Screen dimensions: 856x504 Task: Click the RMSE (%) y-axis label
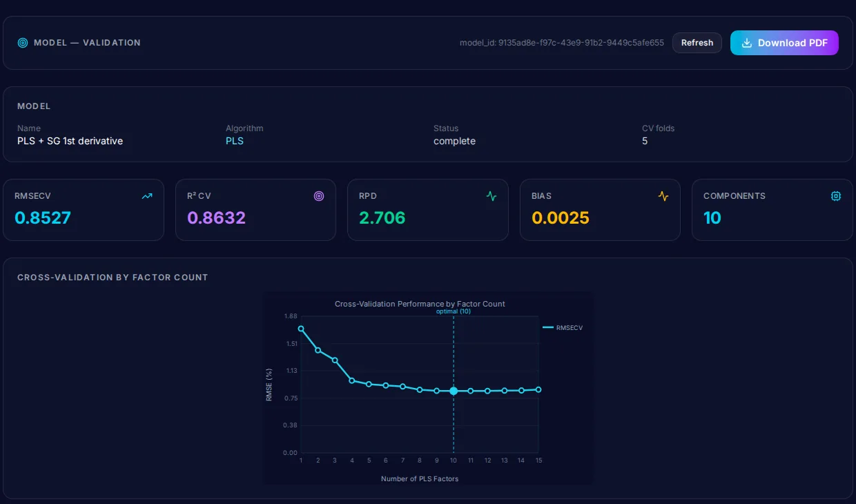269,385
